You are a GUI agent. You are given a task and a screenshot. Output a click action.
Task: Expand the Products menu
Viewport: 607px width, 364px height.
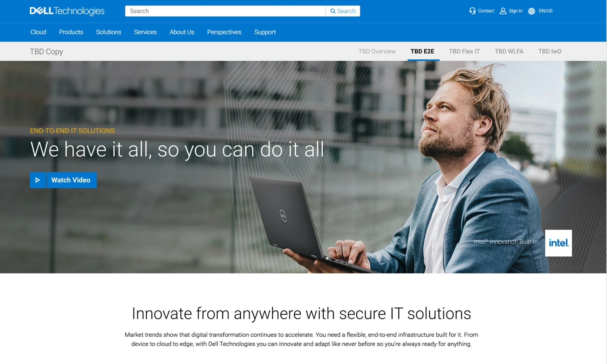coord(71,32)
